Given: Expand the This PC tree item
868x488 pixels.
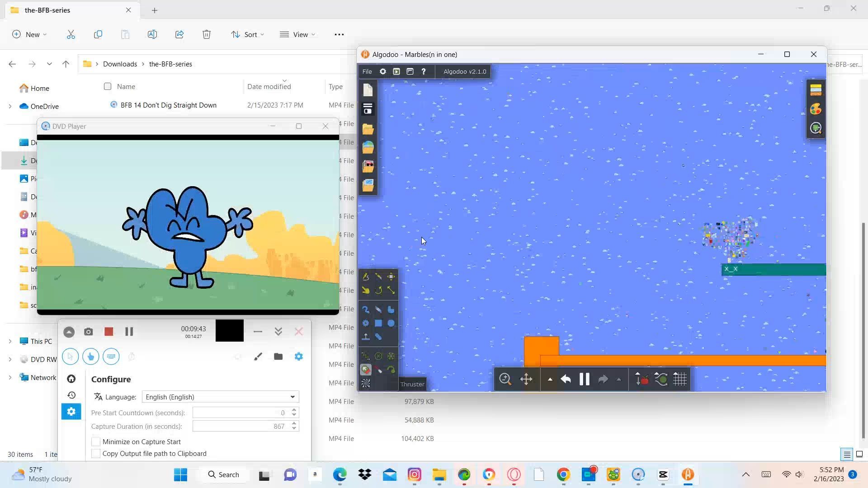Looking at the screenshot, I should click(10, 341).
